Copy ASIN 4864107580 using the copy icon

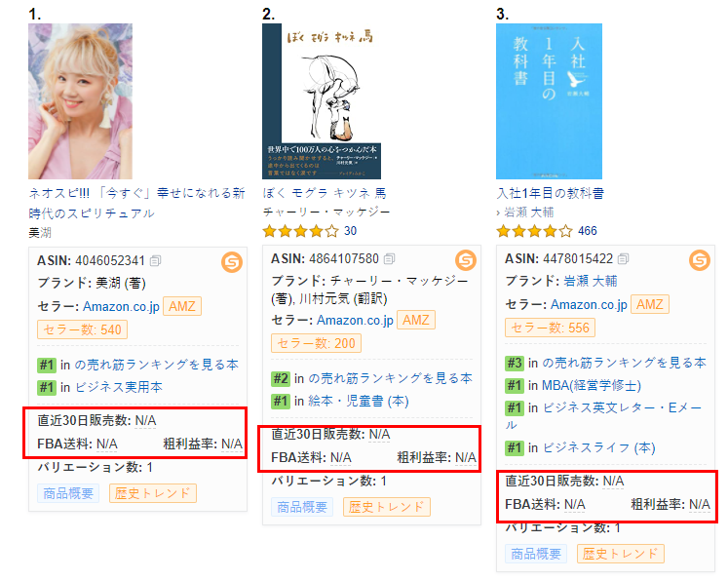[390, 258]
